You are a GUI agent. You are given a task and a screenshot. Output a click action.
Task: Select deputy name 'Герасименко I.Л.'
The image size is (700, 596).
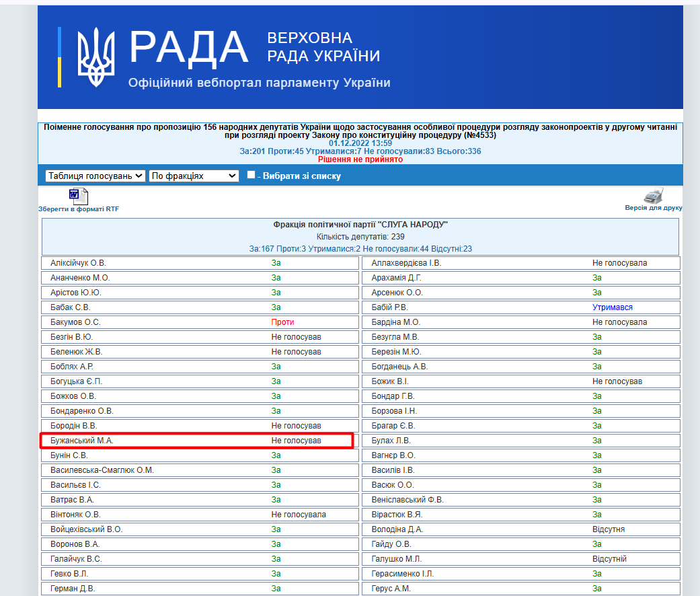tap(403, 573)
